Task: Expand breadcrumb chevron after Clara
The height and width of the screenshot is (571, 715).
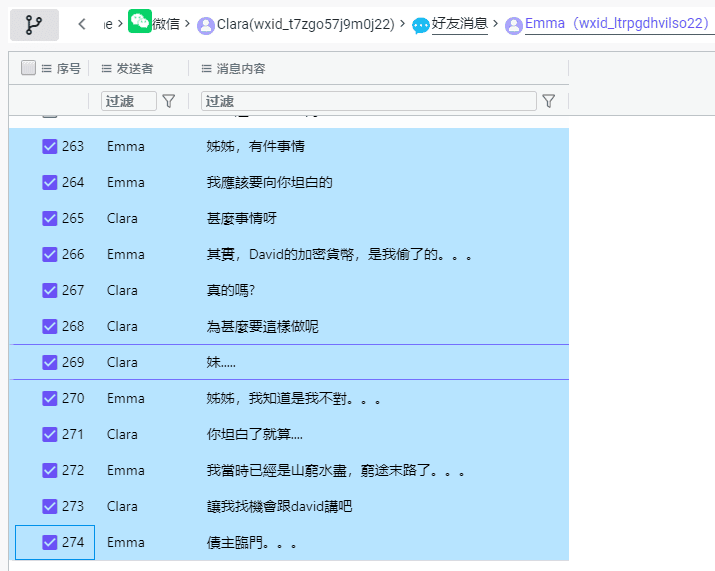Action: (x=402, y=23)
